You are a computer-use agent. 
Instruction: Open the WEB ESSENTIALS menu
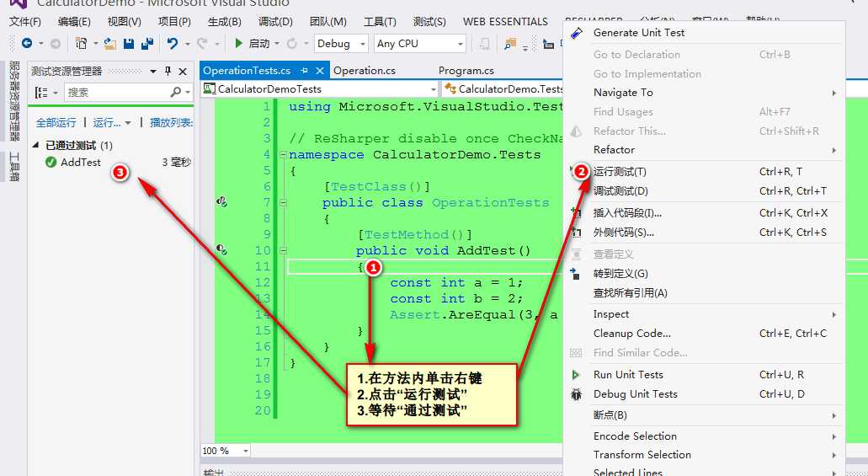pos(505,22)
